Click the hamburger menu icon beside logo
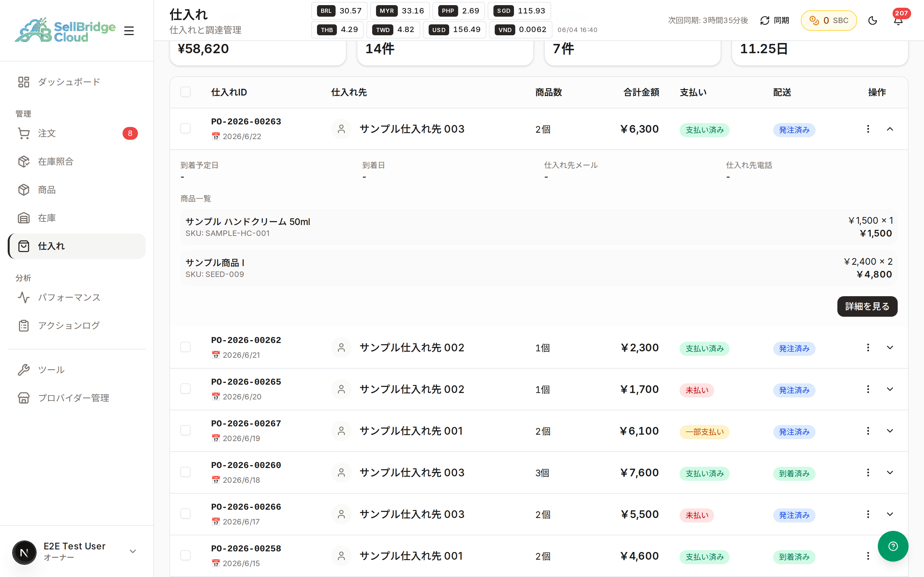This screenshot has width=924, height=577. pos(129,31)
